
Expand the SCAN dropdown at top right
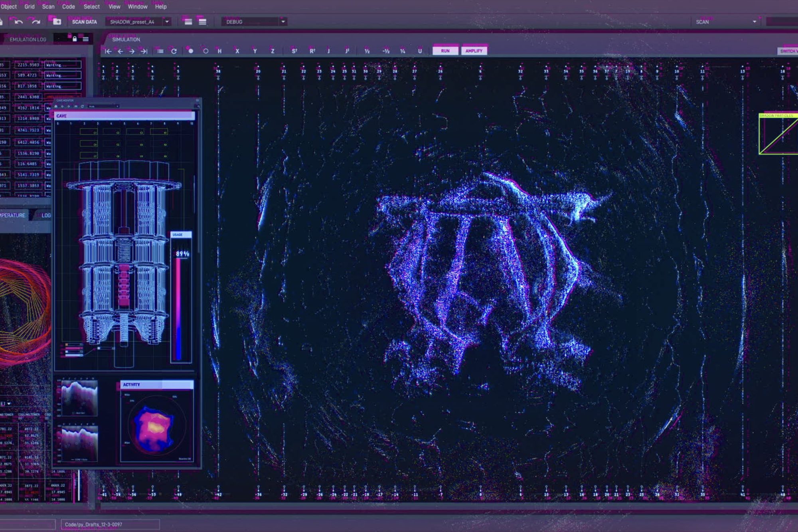[754, 22]
